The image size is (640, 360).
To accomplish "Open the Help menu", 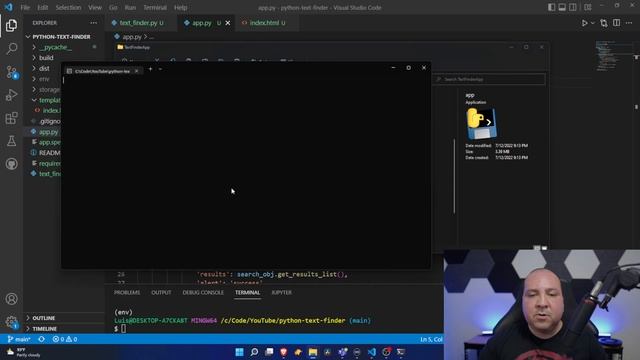I will (180, 7).
